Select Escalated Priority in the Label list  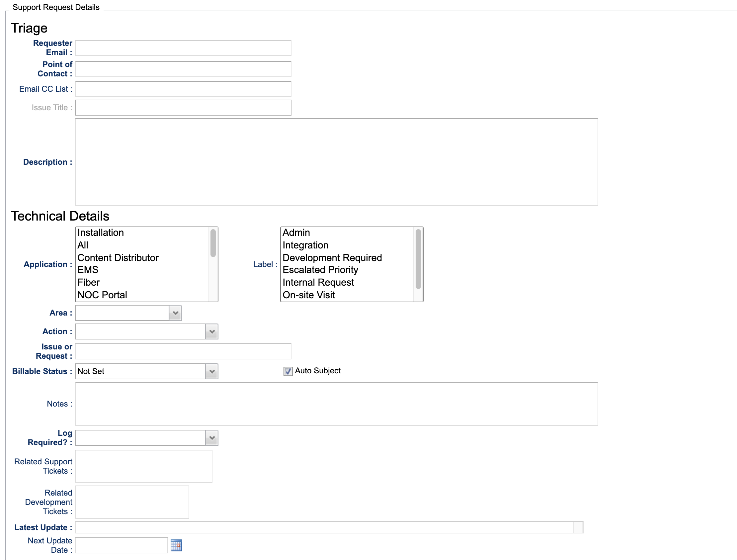click(x=320, y=270)
